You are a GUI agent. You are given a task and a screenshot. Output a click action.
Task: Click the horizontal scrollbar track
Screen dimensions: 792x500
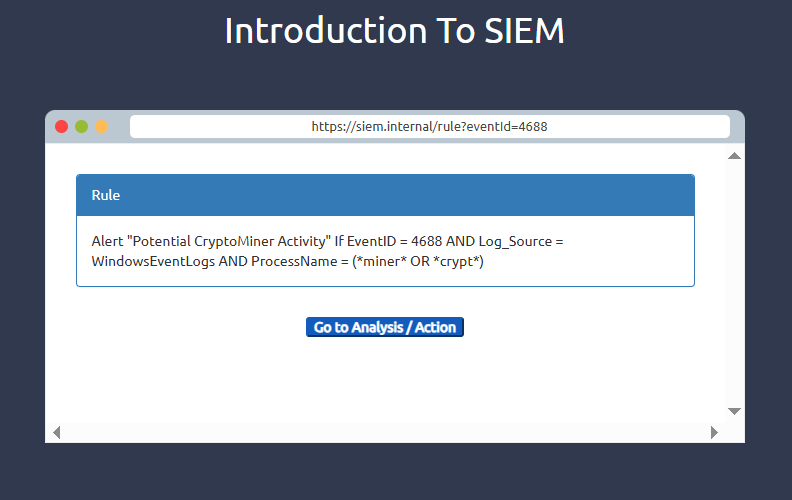tap(385, 432)
